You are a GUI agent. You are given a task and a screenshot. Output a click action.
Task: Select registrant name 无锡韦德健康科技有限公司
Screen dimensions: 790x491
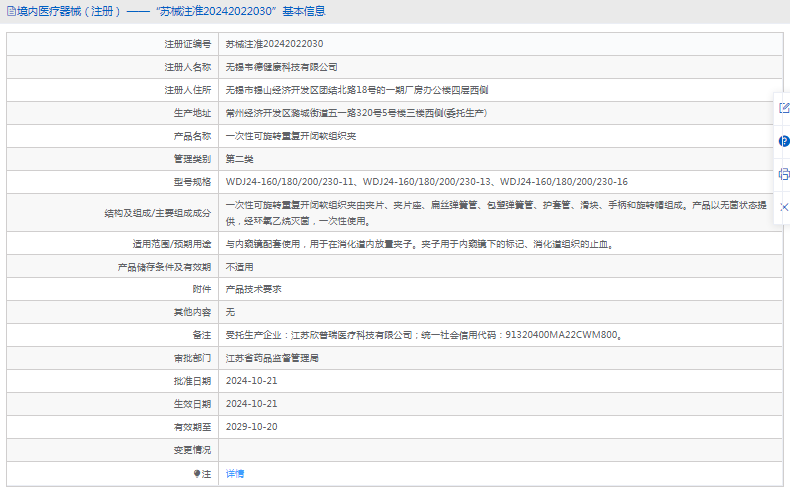282,67
